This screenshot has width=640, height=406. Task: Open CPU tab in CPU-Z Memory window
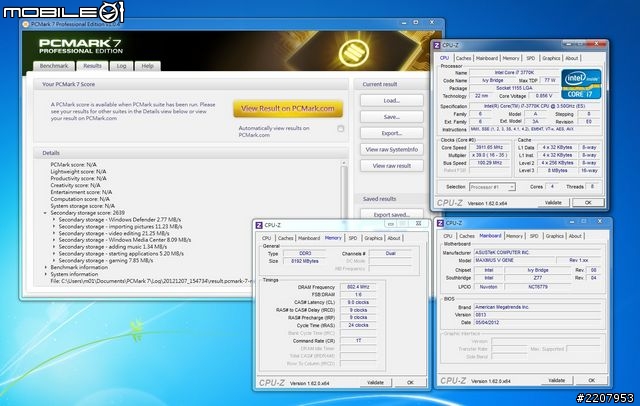tap(267, 238)
